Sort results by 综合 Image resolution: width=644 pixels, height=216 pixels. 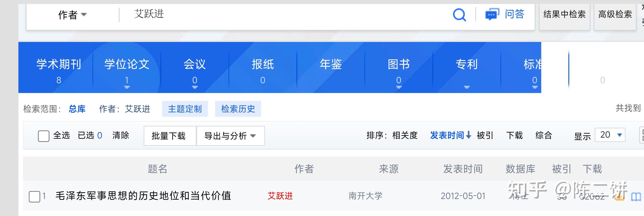click(x=544, y=135)
